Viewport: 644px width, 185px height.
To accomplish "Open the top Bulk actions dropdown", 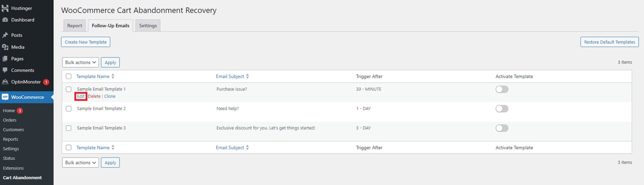I will tap(80, 62).
